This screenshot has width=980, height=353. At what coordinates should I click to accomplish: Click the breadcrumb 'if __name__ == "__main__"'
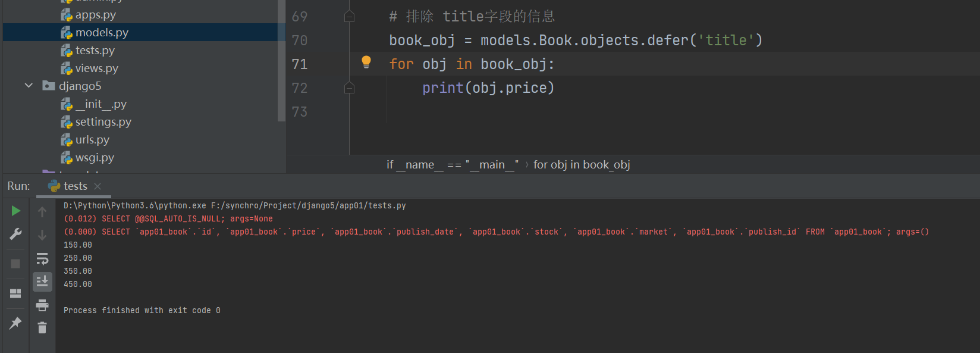coord(453,165)
